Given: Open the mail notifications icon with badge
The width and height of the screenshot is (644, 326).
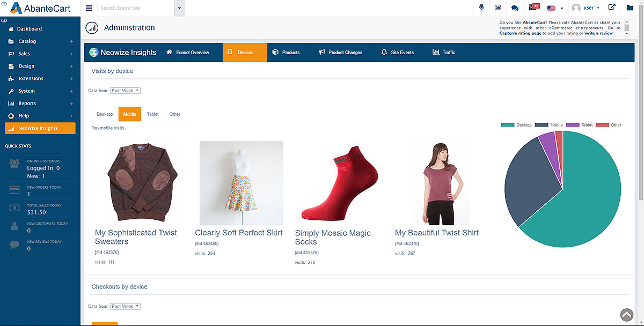Looking at the screenshot, I should [533, 8].
